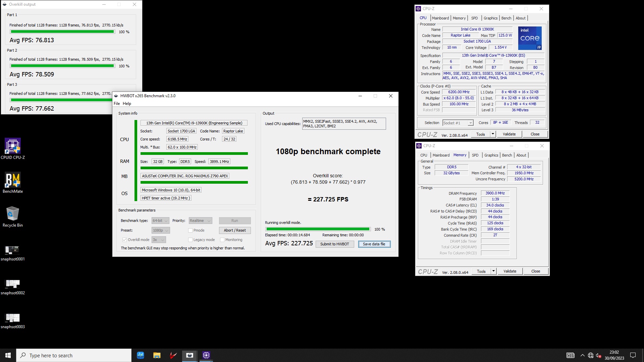644x362 pixels.
Task: Open BenchMate desktop shortcut
Action: click(x=13, y=183)
